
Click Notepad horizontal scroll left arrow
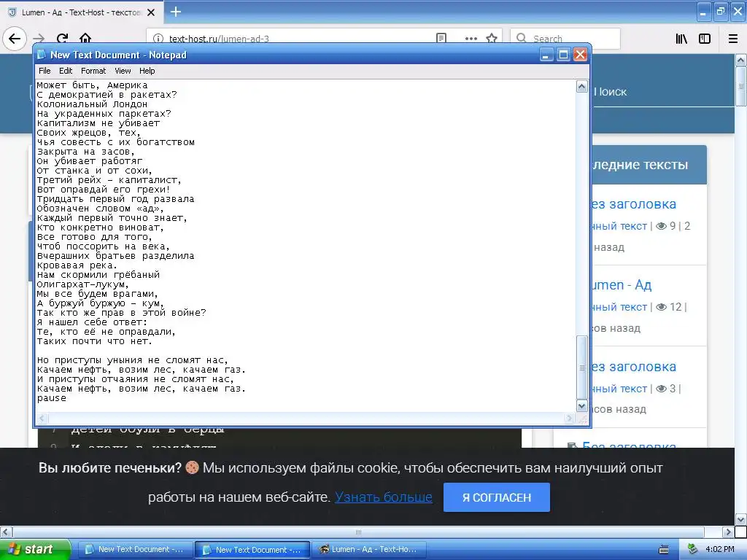pyautogui.click(x=42, y=418)
